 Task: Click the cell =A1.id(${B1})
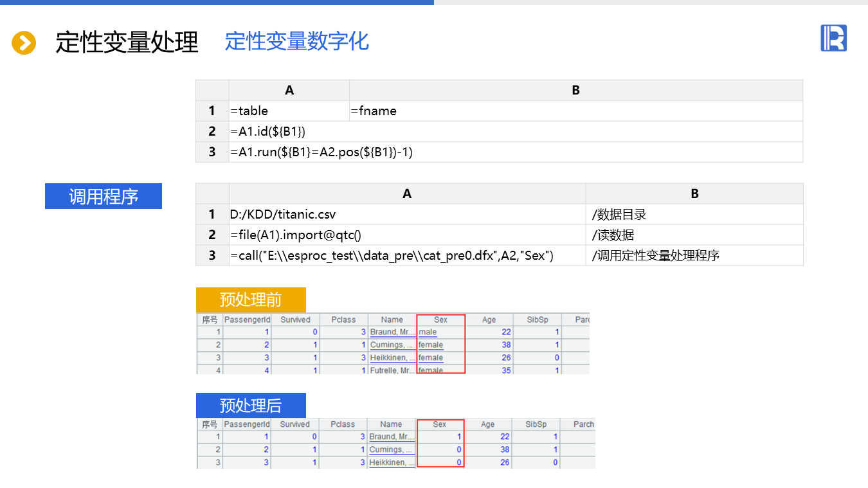coord(516,131)
